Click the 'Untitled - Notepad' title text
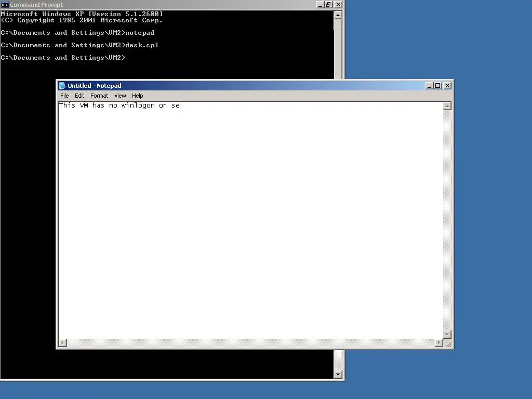Viewport: 532px width, 399px height. 95,86
